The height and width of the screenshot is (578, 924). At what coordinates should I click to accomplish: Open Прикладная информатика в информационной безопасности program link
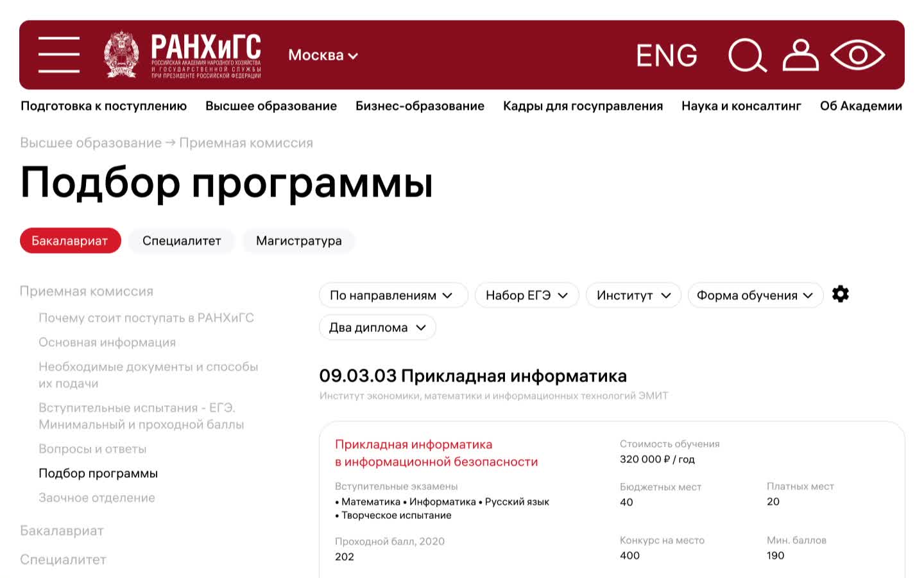click(436, 453)
